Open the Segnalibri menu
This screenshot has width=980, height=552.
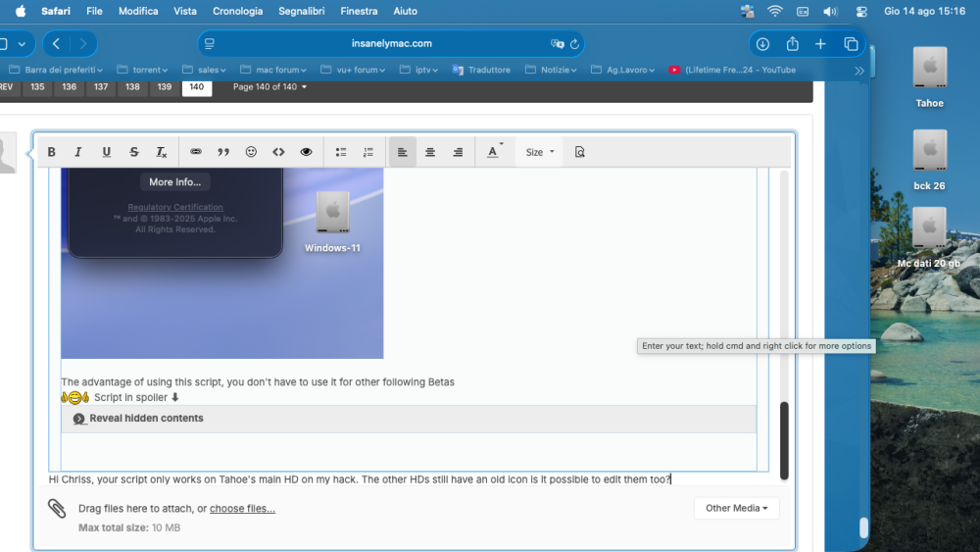click(301, 11)
